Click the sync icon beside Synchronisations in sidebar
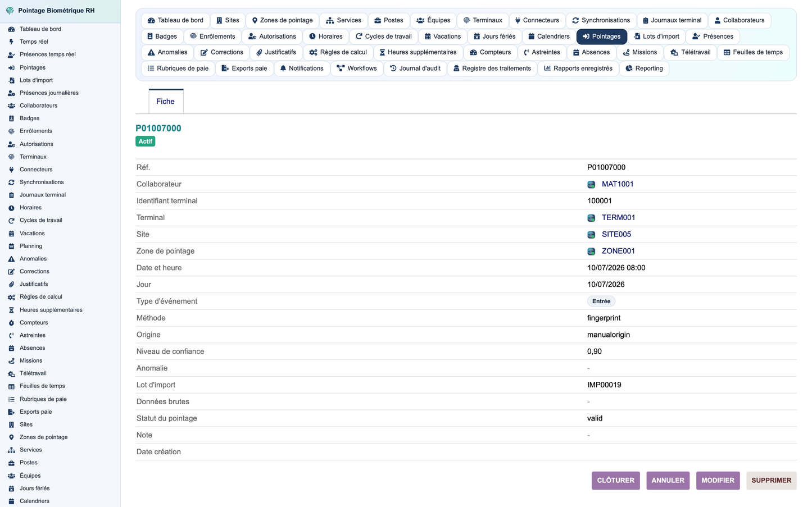The width and height of the screenshot is (812, 507). 11,182
